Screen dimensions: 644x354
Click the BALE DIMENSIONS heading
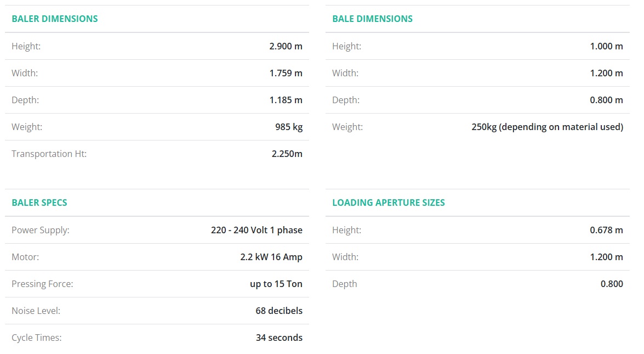pos(372,19)
